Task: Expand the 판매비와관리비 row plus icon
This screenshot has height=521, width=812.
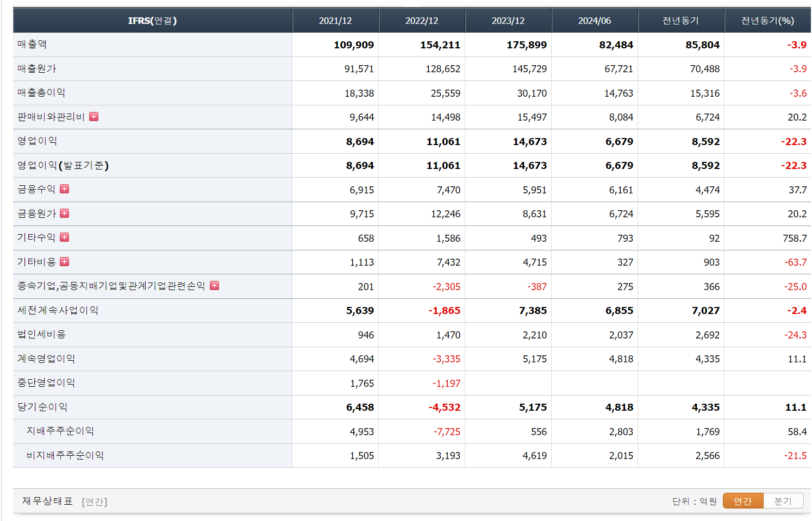Action: coord(94,117)
